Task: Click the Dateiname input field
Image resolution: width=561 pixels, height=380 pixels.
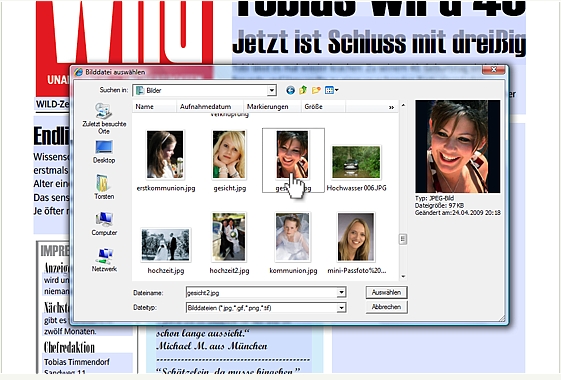Action: click(262, 292)
